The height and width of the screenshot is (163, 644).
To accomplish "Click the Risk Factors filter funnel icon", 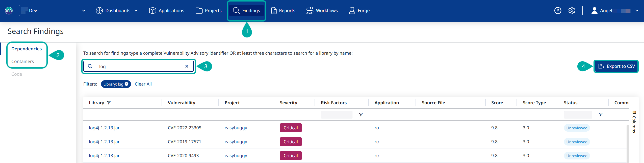I will point(361,115).
